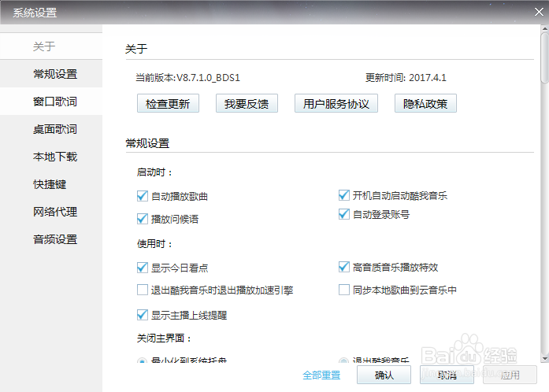Switch to 音频设置 section
The width and height of the screenshot is (549, 392).
coord(51,239)
